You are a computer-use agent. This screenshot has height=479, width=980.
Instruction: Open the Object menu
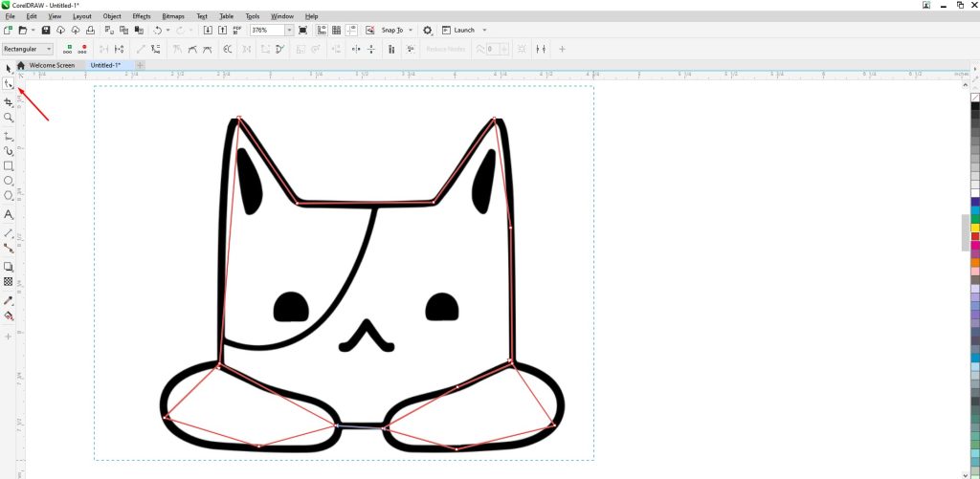(x=112, y=16)
